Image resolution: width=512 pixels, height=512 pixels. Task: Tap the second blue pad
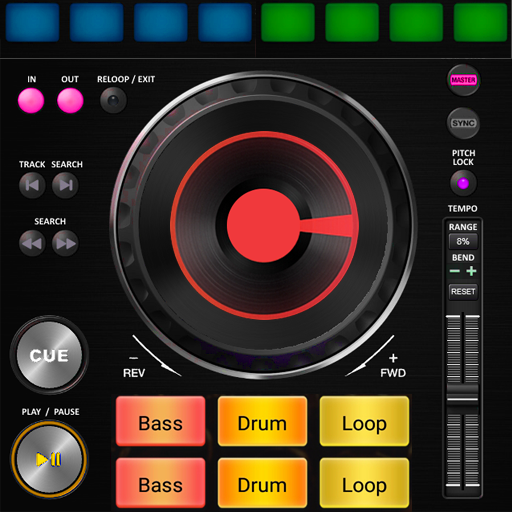point(97,22)
